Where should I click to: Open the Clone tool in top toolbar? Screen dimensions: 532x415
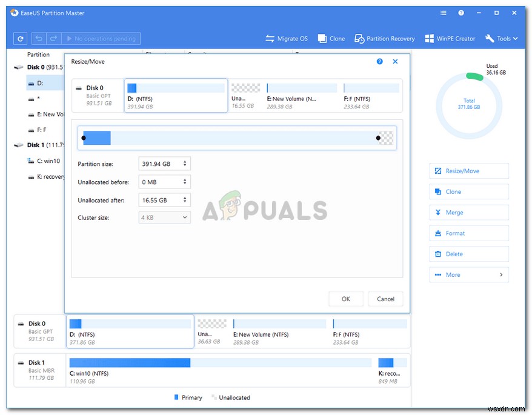[x=331, y=39]
